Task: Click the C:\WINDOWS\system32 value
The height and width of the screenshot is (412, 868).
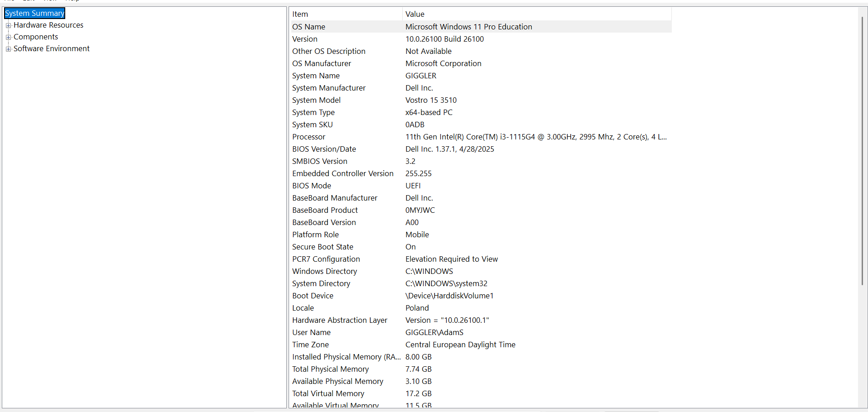Action: 446,283
